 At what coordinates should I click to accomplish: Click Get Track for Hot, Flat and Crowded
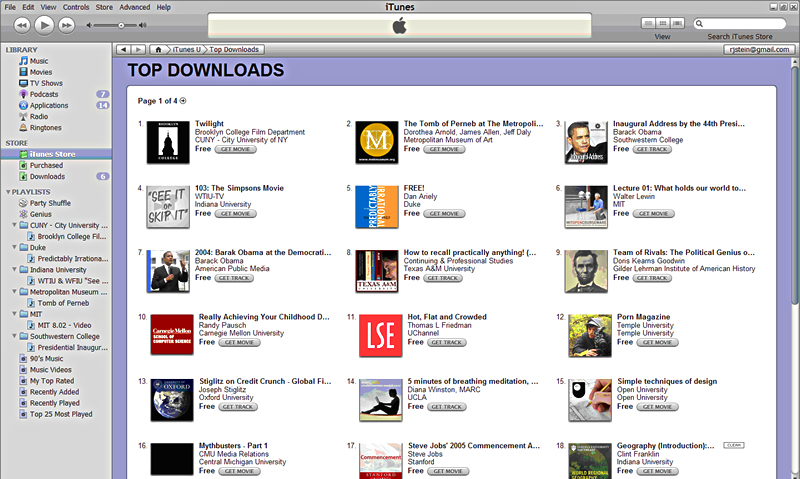[x=446, y=342]
